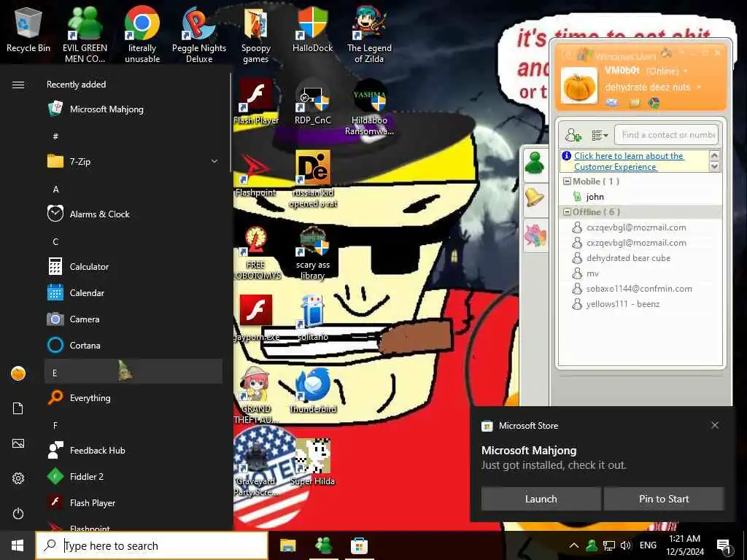Open Fiddler 2 from the Start menu
This screenshot has height=560, width=747.
(133, 477)
